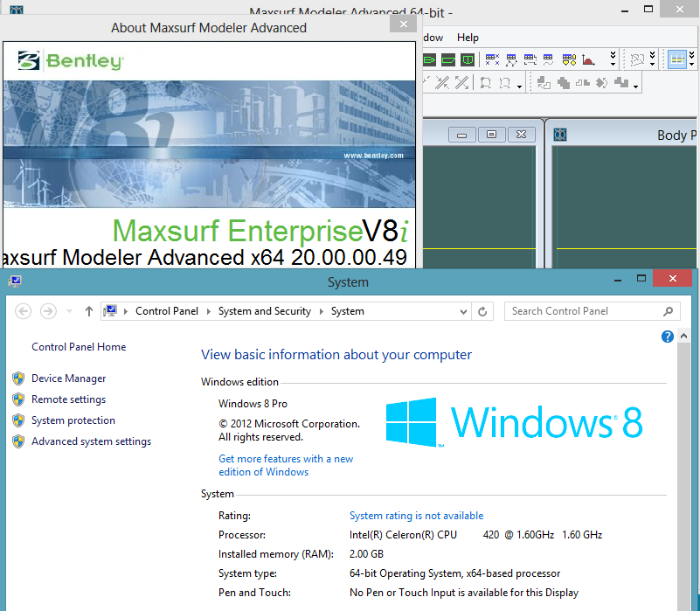Open Control Panel help question mark
The width and height of the screenshot is (700, 611).
667,337
